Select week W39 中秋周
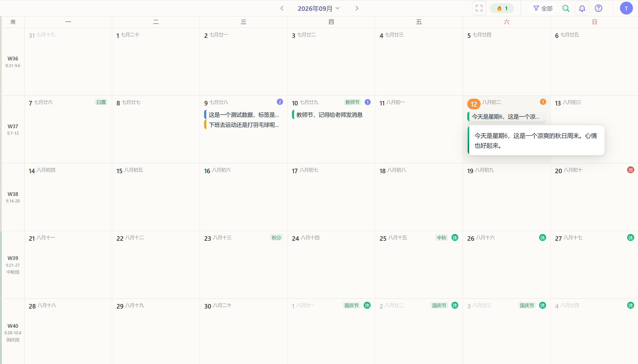638x364 pixels. coord(13,265)
